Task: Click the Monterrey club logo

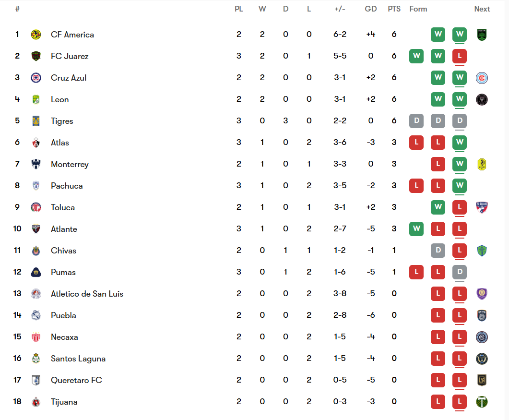Action: 36,164
